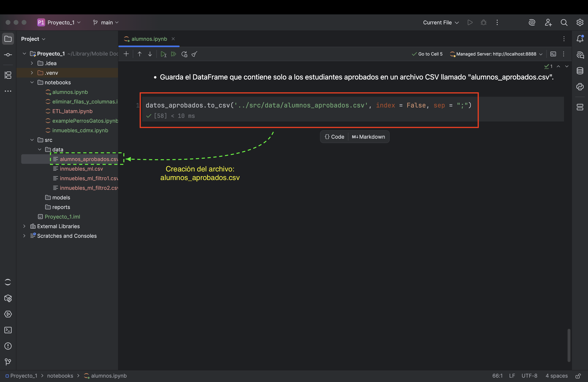Open Current File run configuration dropdown
Screen dimensions: 588x382
click(x=441, y=22)
